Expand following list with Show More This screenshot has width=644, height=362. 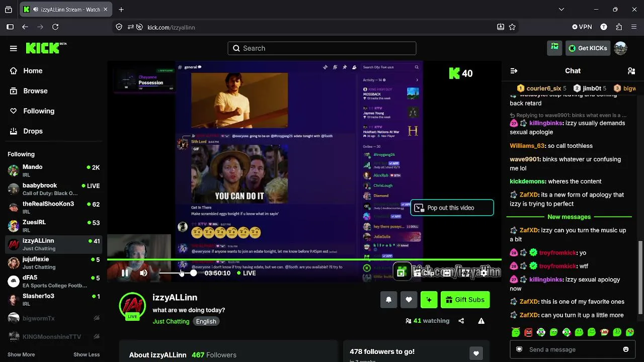pos(21,354)
